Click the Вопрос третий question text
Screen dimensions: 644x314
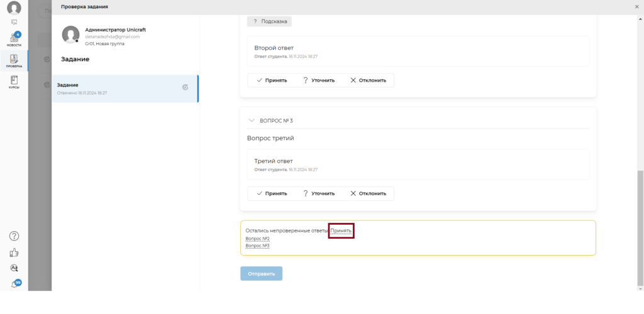[x=270, y=138]
